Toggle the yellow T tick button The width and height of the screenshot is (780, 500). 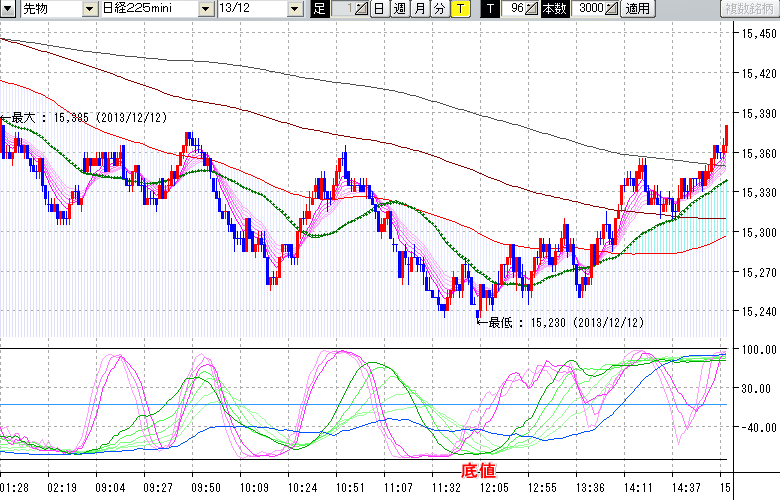click(x=459, y=9)
